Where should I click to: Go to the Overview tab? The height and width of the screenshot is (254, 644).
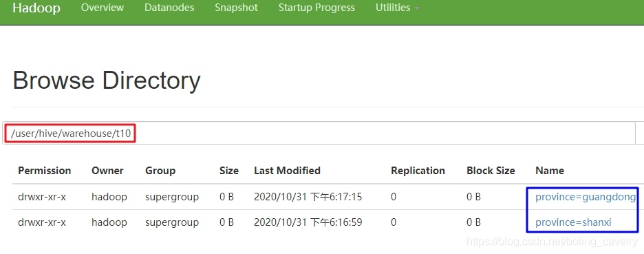103,8
